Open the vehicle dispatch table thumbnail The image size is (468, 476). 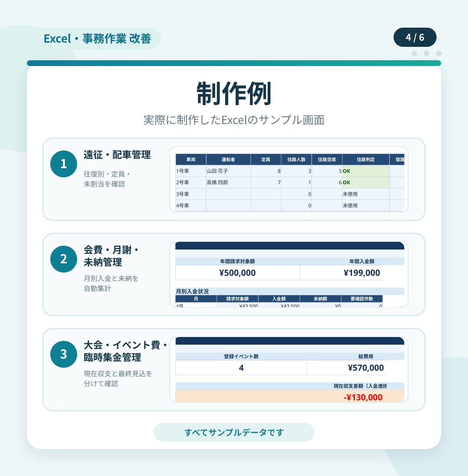pyautogui.click(x=289, y=179)
